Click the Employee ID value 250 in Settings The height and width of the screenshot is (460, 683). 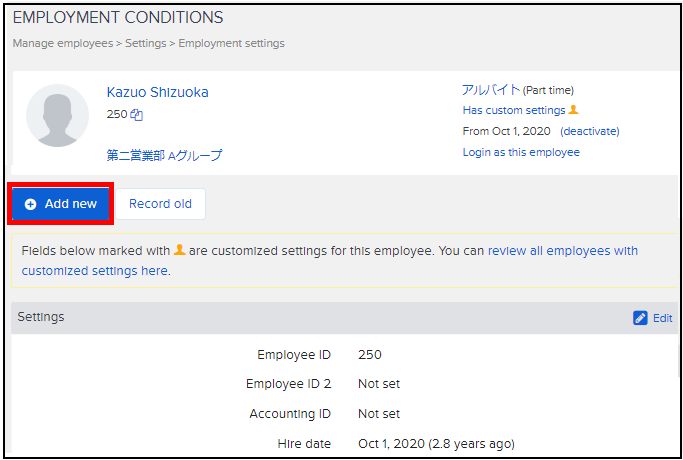point(369,354)
